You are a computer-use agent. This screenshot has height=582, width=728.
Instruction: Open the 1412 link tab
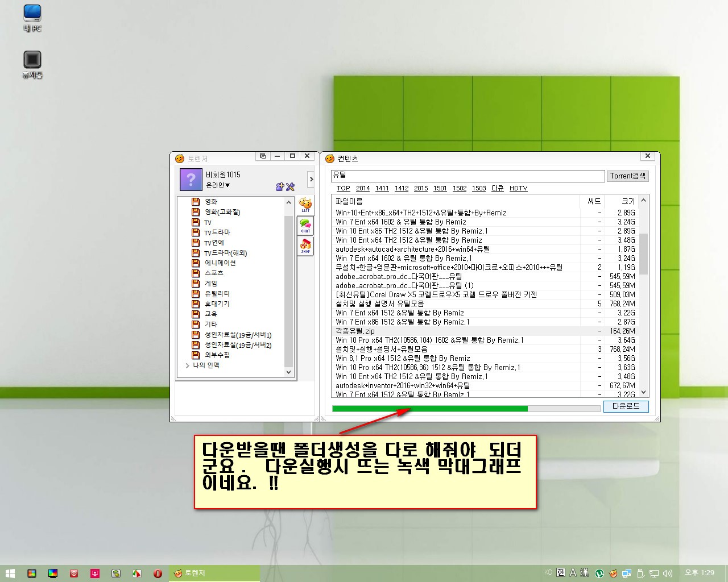tap(402, 188)
